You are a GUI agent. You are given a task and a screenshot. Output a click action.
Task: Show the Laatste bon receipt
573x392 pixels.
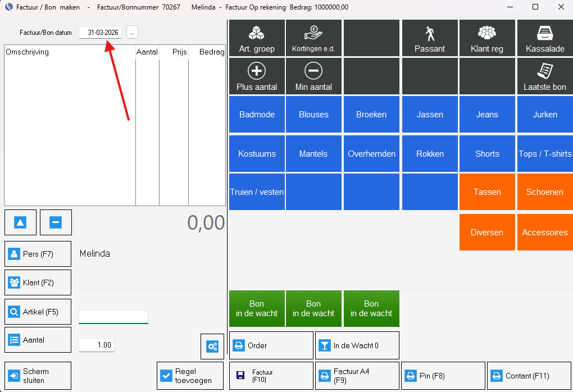(x=545, y=76)
